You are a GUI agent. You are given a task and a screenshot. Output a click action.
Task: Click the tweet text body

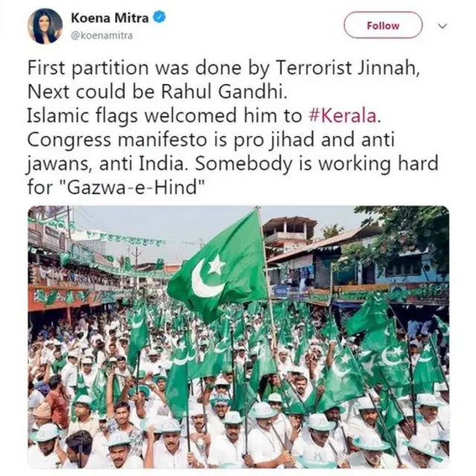tap(233, 127)
